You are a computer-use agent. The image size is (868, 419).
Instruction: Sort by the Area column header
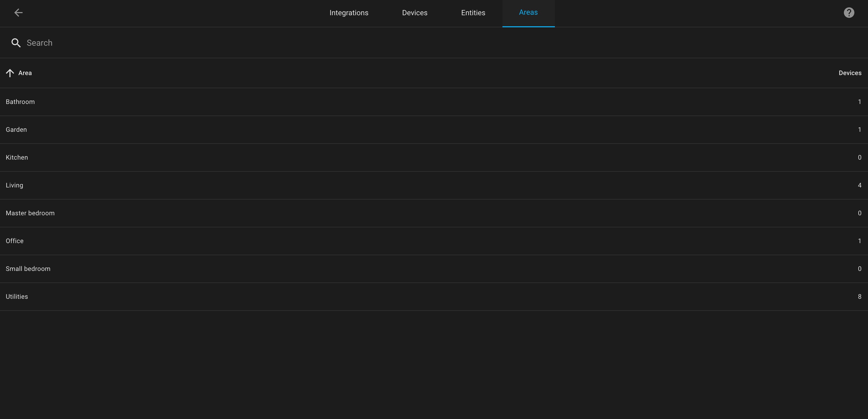(x=25, y=73)
